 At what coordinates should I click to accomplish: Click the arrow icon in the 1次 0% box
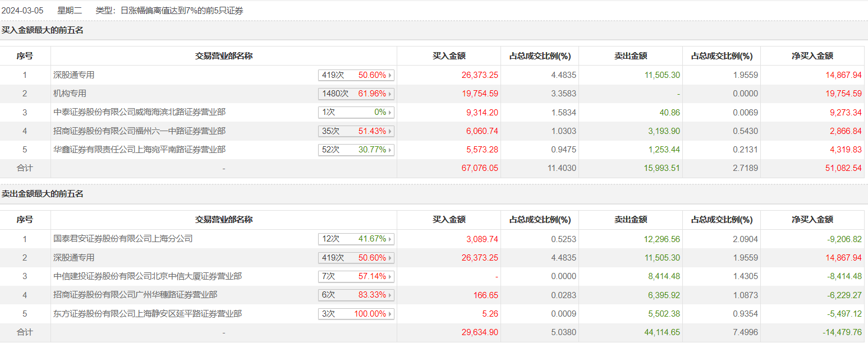(x=390, y=113)
